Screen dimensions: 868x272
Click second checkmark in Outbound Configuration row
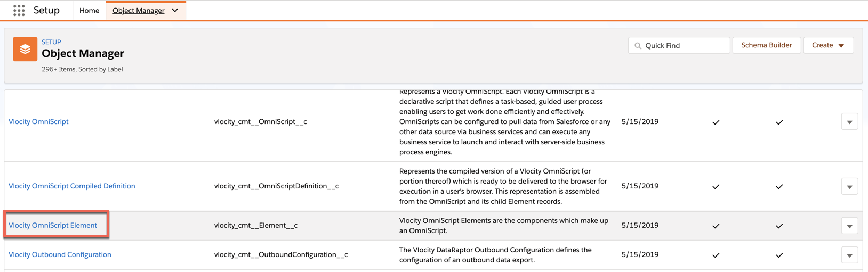[779, 255]
